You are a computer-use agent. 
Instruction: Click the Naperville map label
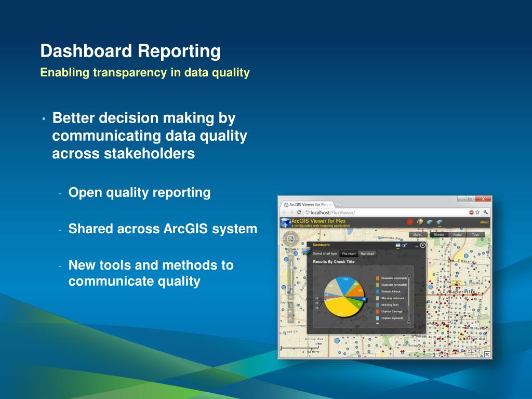click(462, 292)
